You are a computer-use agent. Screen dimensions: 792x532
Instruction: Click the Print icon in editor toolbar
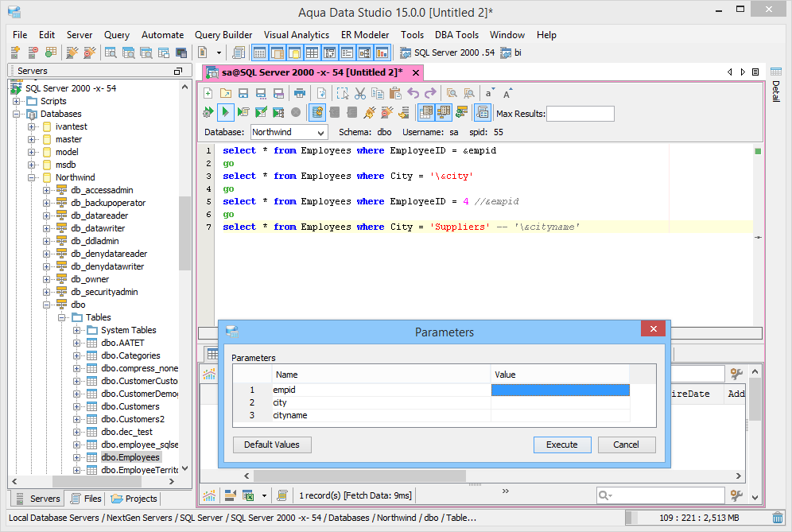coord(300,94)
